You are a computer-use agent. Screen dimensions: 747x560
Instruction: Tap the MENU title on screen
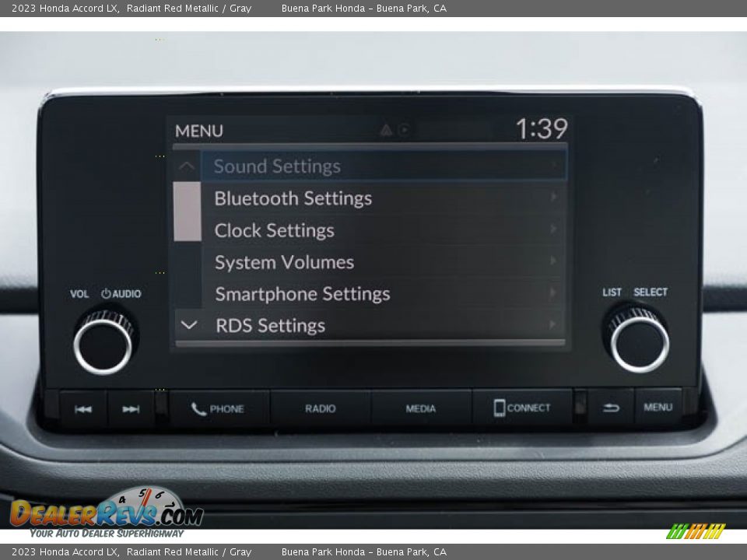(199, 131)
